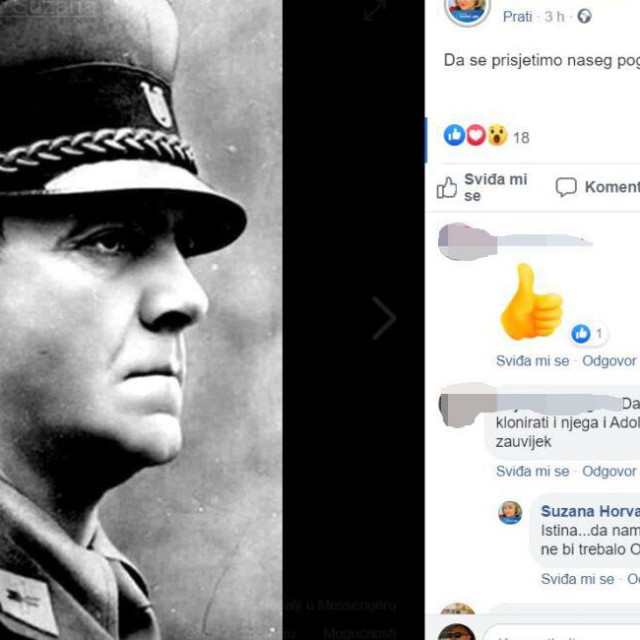
Task: Toggle fullscreen with the expand arrows icon
Action: pos(374,10)
